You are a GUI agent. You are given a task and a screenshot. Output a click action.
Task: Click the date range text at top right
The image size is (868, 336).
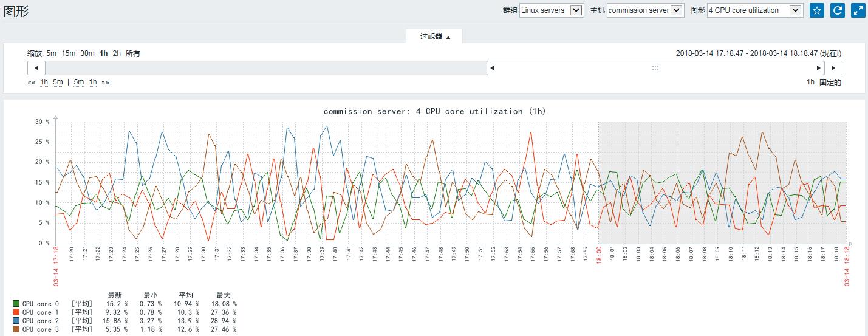pos(759,53)
